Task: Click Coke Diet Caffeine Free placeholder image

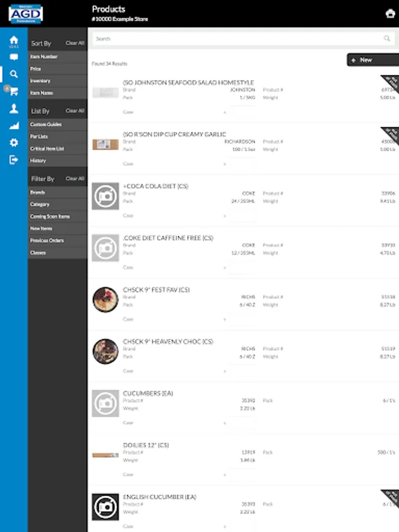Action: point(106,248)
